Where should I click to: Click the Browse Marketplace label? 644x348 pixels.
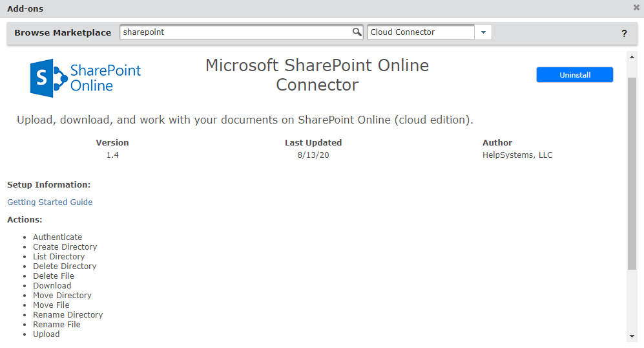63,32
